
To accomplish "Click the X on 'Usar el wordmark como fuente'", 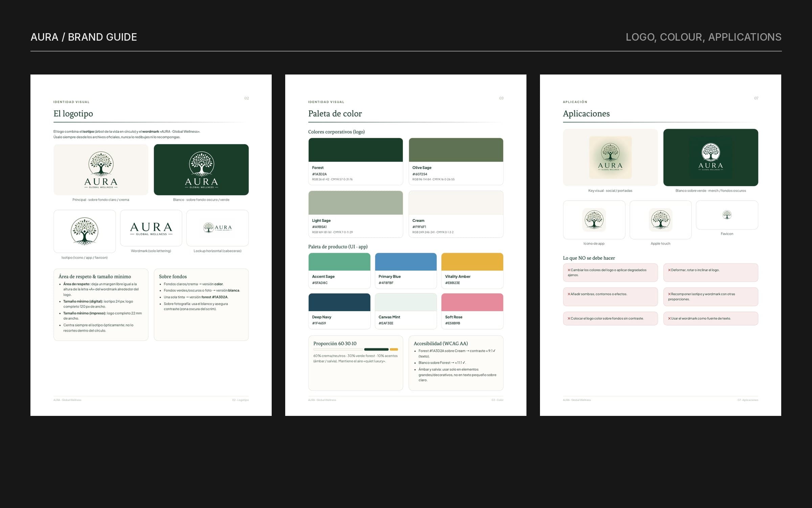I will click(x=669, y=318).
